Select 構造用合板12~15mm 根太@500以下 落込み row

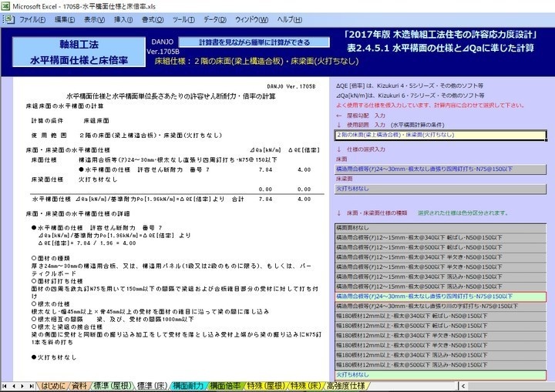coord(440,286)
